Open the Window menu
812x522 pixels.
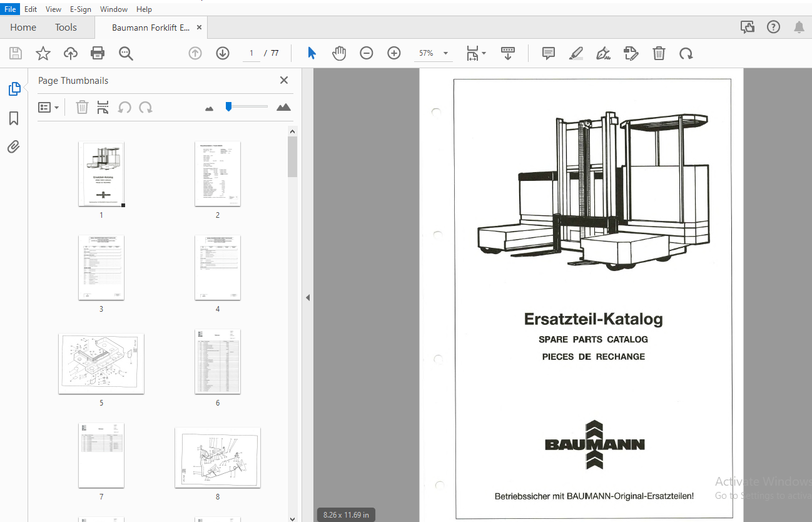[114, 9]
